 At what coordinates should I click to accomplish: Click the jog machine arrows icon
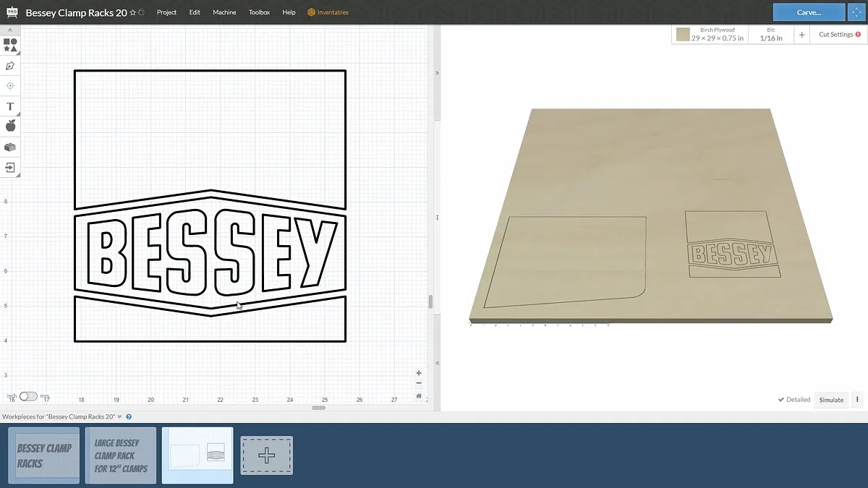tap(857, 12)
